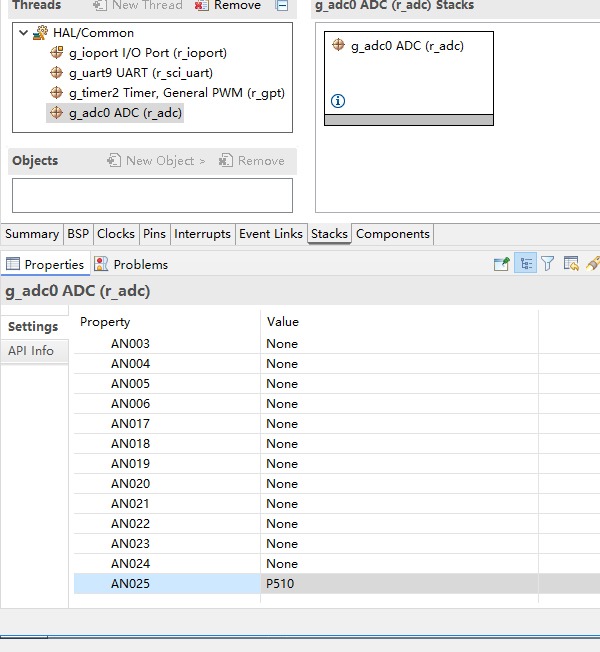Select the AN003 property row
Viewport: 600px width, 652px height.
coord(337,343)
